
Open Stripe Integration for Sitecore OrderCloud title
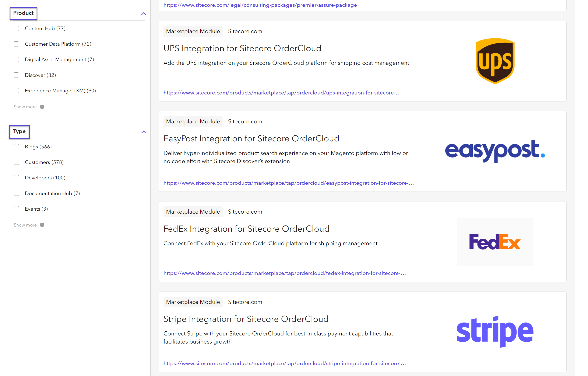pyautogui.click(x=246, y=319)
